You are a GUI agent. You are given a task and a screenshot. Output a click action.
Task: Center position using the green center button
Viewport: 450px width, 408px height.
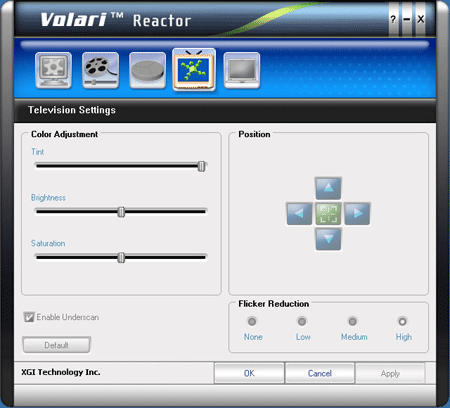click(328, 213)
